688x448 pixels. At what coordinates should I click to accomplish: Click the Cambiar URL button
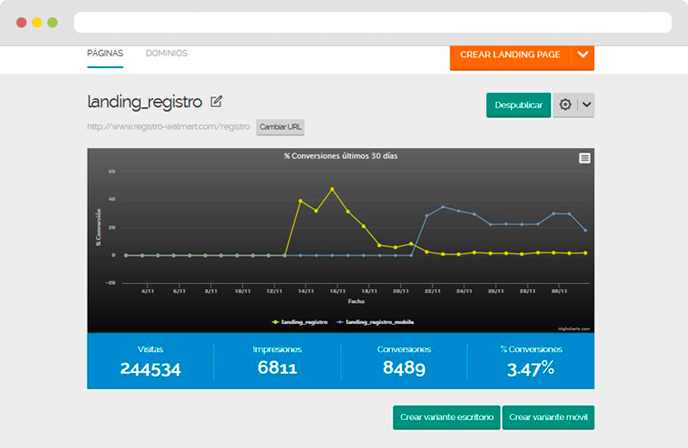point(280,127)
